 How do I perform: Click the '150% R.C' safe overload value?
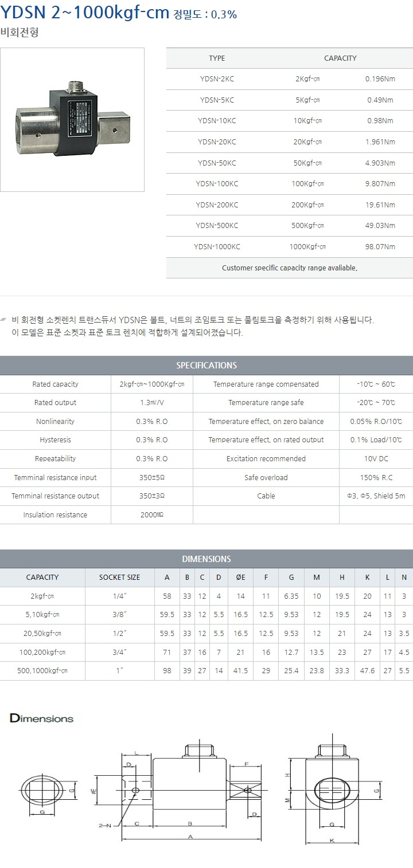point(376,477)
